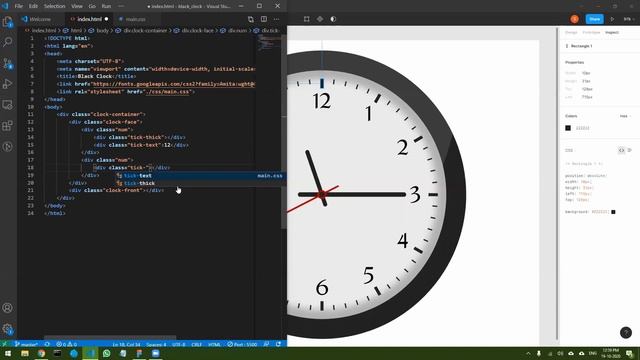Open the Run and Debug view
Viewport: 640px width, 360px height.
click(7, 84)
